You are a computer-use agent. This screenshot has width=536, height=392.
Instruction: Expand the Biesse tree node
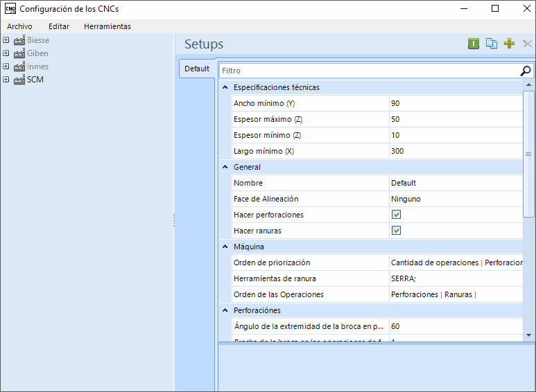(6, 40)
